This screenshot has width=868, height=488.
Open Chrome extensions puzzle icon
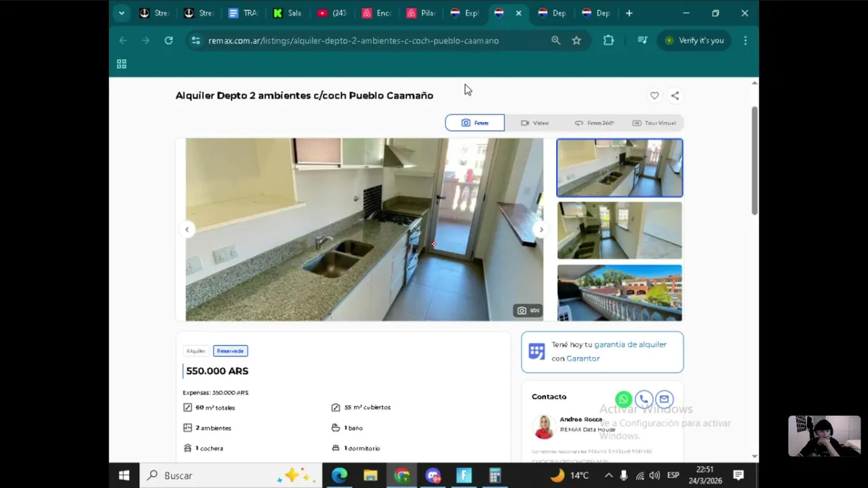click(608, 41)
